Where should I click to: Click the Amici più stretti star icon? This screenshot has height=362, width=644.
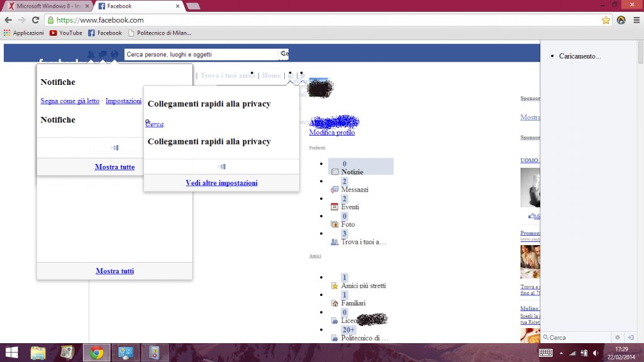(335, 286)
